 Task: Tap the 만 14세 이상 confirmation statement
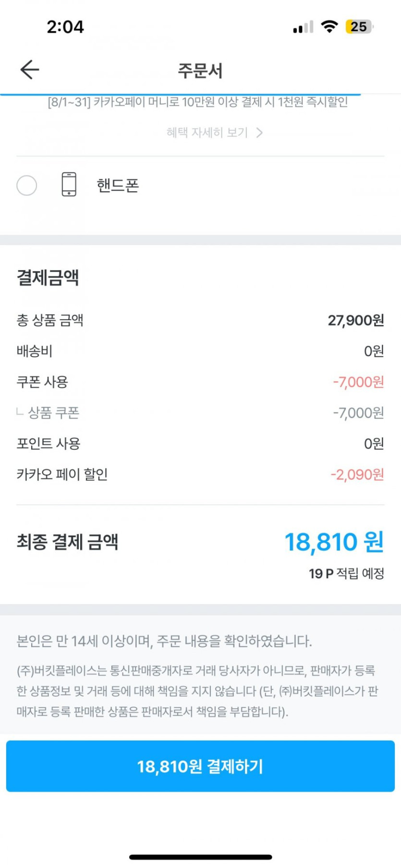click(x=164, y=641)
